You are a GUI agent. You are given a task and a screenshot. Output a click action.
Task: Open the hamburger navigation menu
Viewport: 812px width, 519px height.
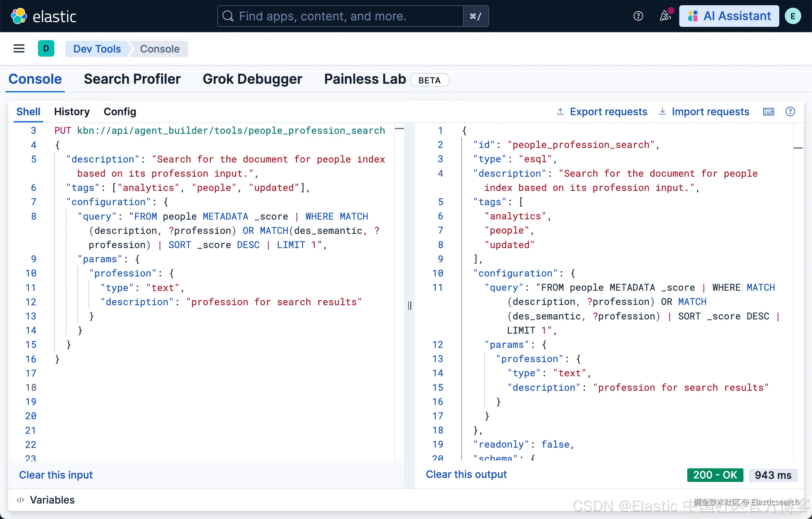pos(19,49)
